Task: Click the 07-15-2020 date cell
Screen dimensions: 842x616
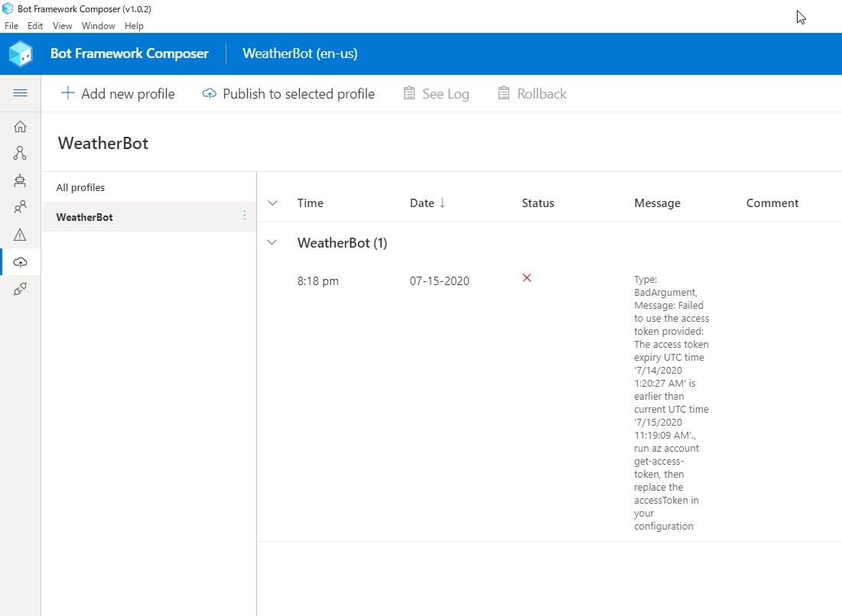Action: click(x=439, y=280)
